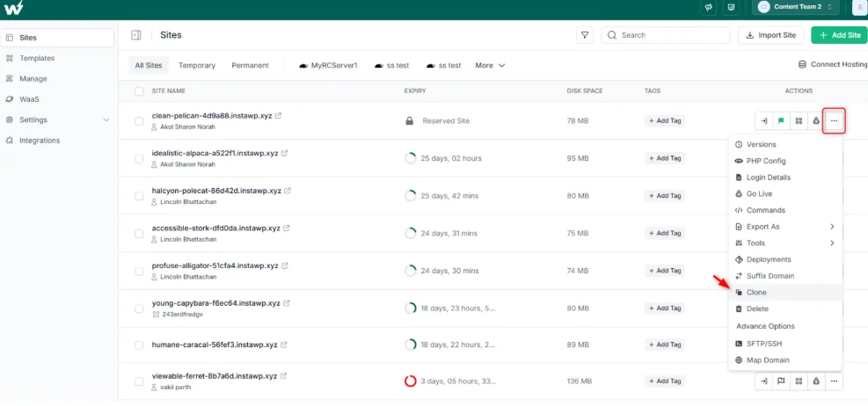This screenshot has width=868, height=406.
Task: Select Map Domain menu entry
Action: tap(785, 360)
